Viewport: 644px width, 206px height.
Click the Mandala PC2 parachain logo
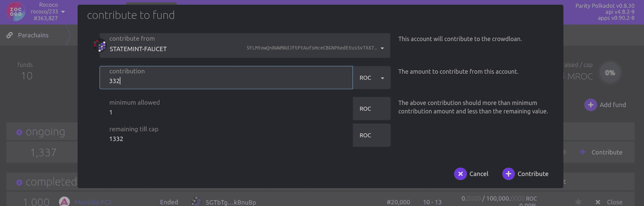click(x=64, y=202)
